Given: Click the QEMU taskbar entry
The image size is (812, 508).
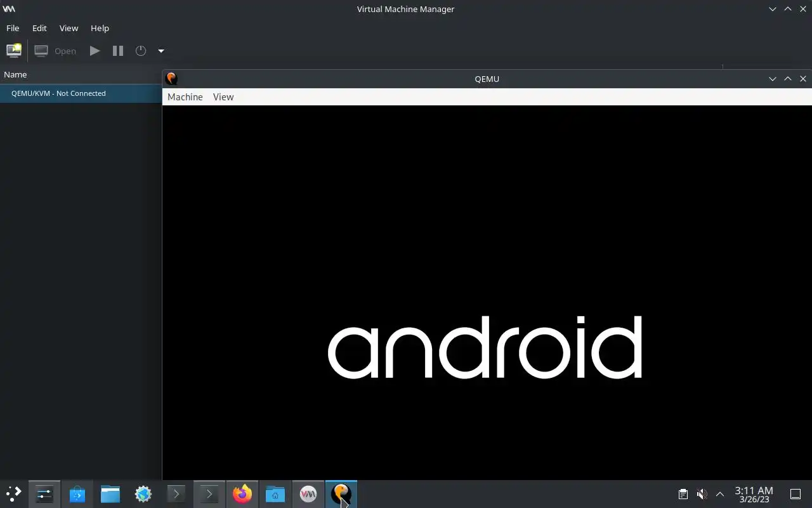Looking at the screenshot, I should click(341, 494).
